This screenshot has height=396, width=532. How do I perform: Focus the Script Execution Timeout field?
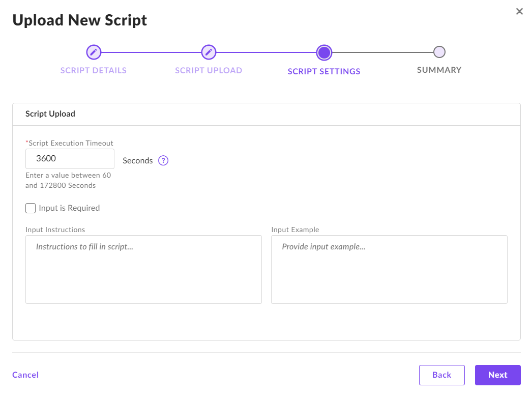(70, 159)
